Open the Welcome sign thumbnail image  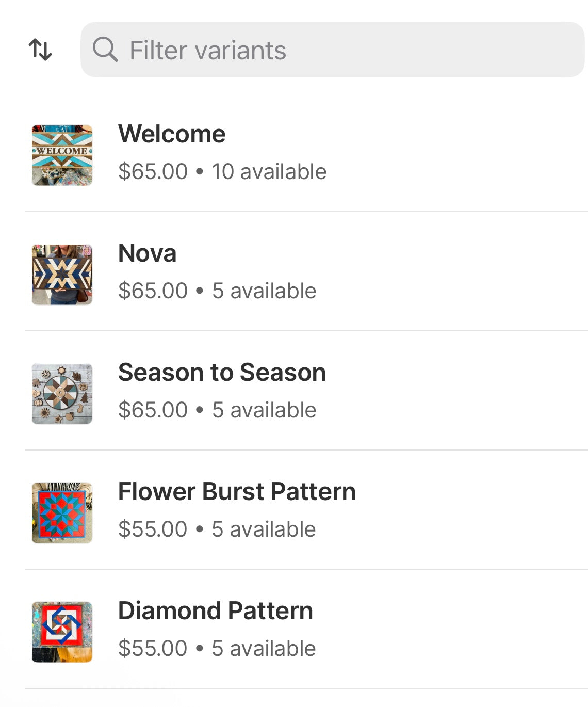pyautogui.click(x=62, y=155)
